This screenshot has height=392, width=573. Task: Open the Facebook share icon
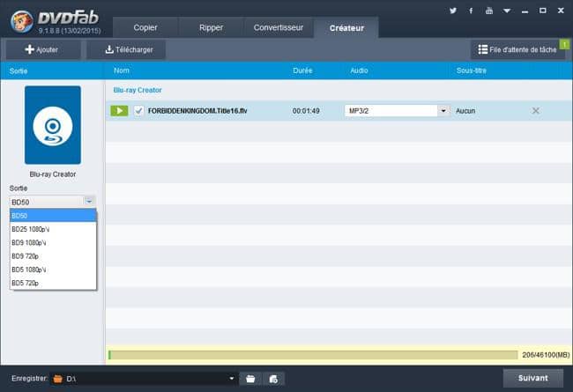pos(471,11)
